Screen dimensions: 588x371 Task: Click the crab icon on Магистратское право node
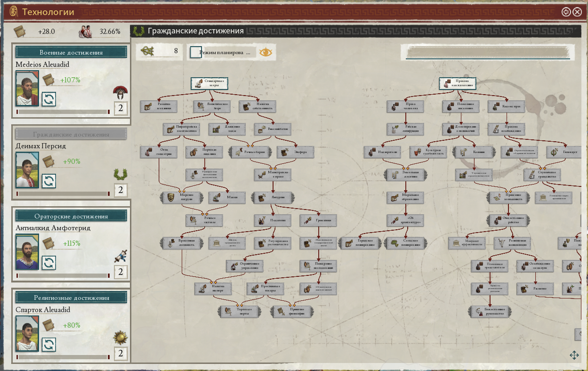point(262,175)
